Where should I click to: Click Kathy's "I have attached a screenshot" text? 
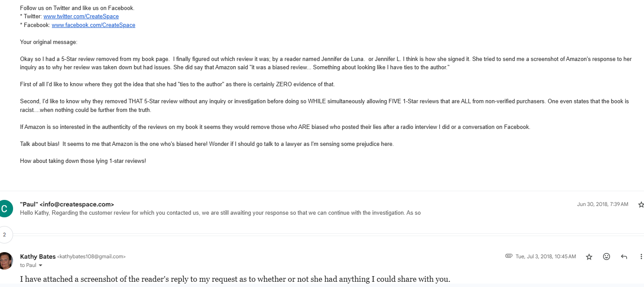235,279
